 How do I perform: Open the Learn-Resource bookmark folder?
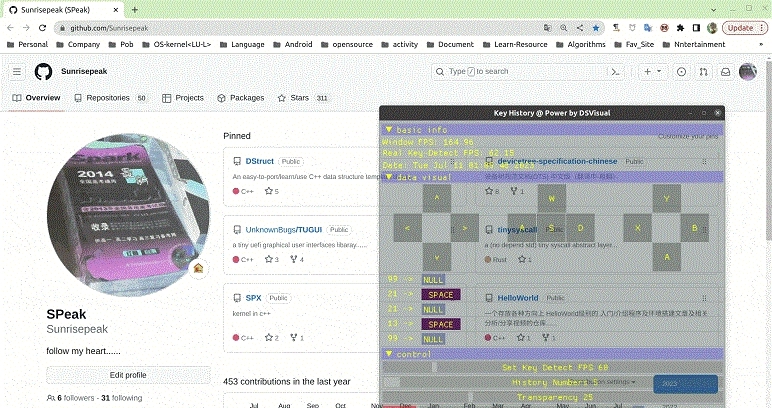click(x=516, y=44)
